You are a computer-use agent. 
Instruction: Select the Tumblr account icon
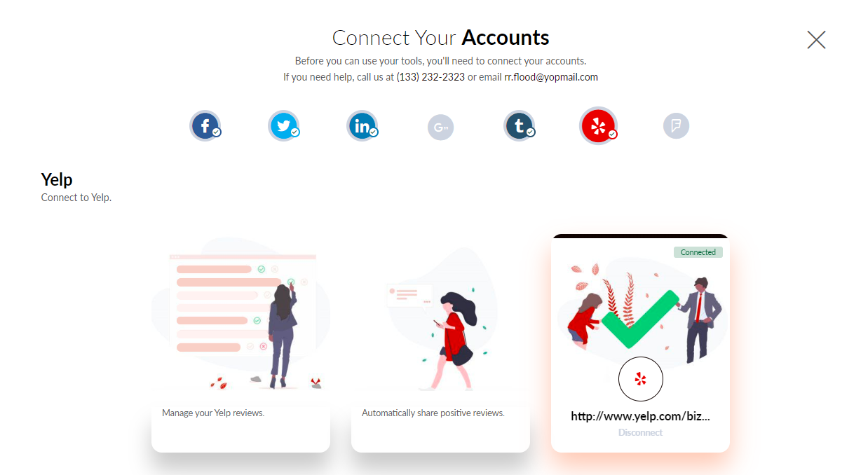pos(520,127)
